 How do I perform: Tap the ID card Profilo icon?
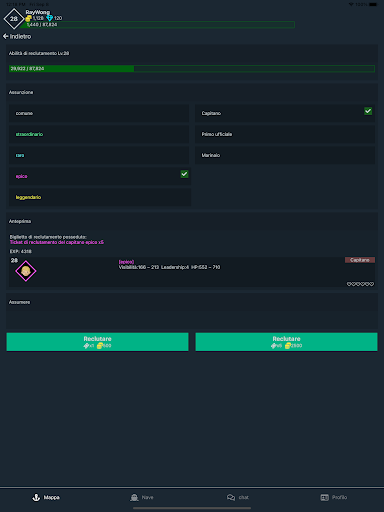[x=324, y=497]
